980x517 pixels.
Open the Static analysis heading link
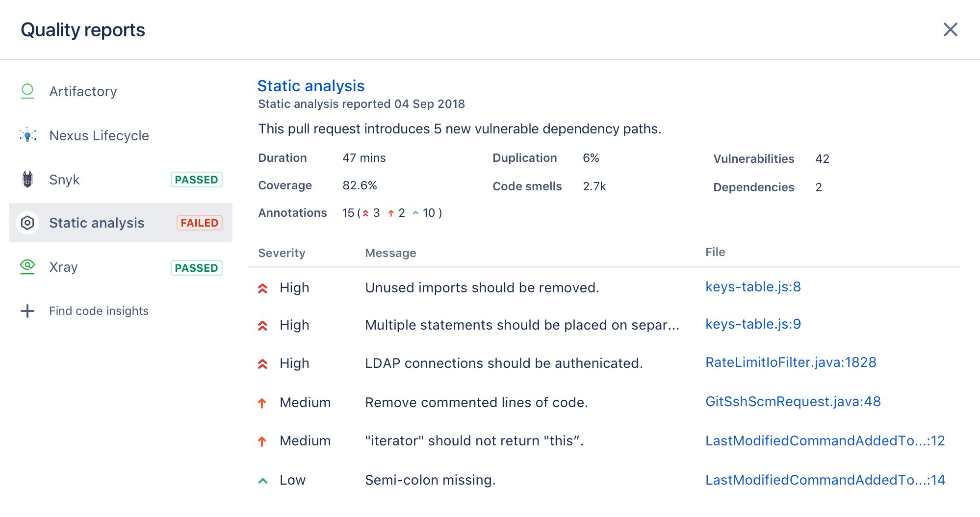(311, 86)
